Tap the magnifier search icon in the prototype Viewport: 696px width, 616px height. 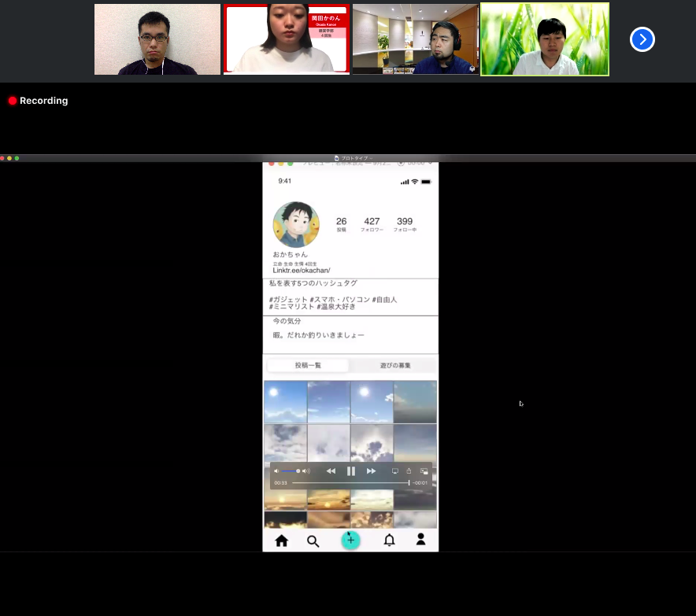tap(313, 541)
